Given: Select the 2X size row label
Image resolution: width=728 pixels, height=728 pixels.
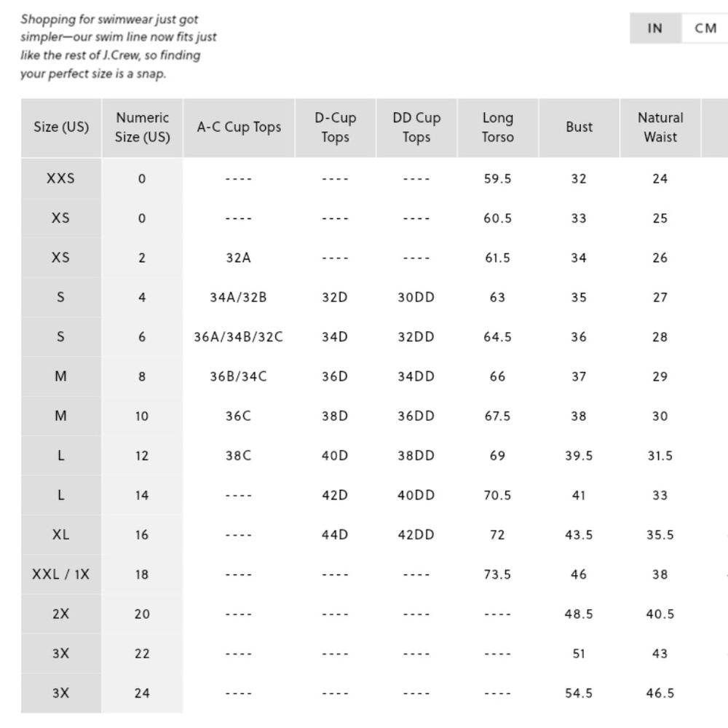Looking at the screenshot, I should (x=61, y=614).
